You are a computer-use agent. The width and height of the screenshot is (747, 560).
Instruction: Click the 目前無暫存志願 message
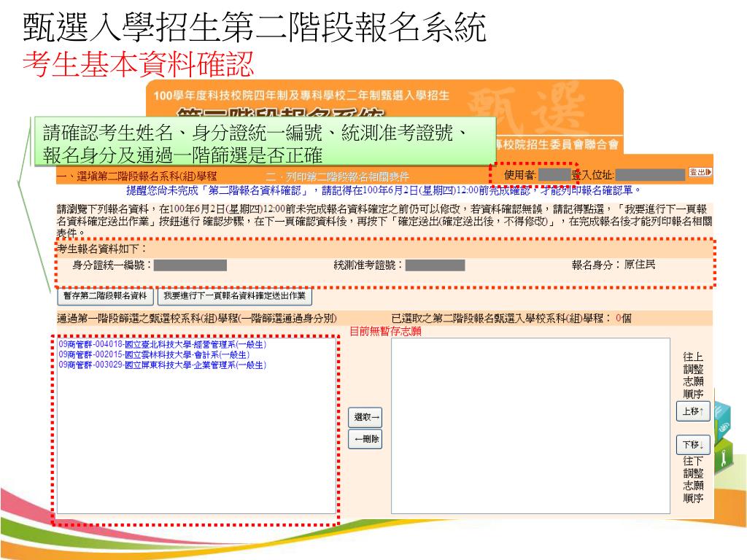click(x=385, y=332)
